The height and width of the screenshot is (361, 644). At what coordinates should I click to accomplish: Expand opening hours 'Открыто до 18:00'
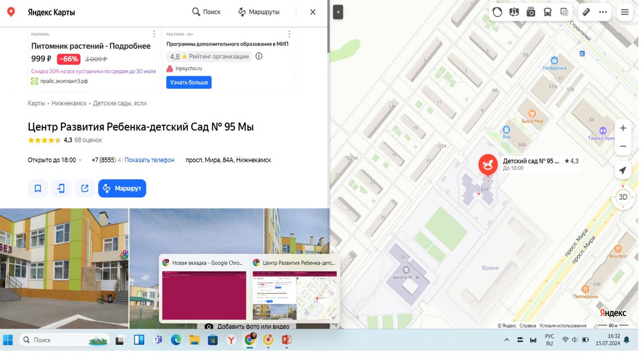[55, 160]
